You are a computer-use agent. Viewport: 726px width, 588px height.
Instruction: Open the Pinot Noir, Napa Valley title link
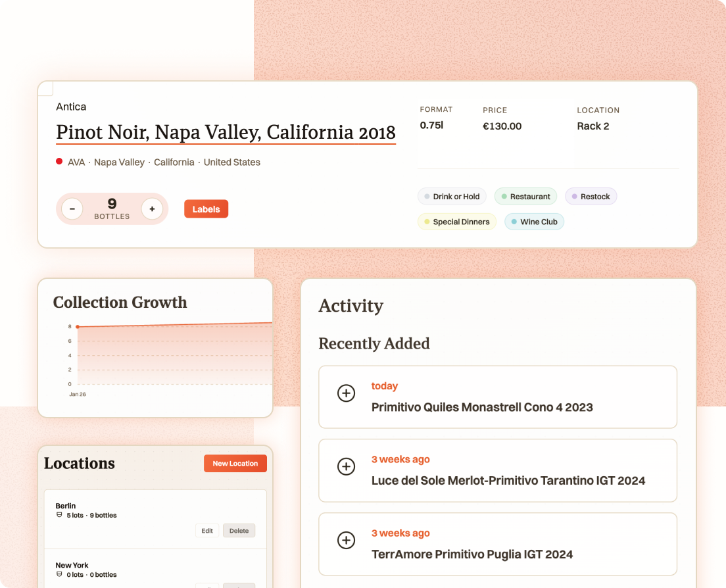[x=226, y=132]
